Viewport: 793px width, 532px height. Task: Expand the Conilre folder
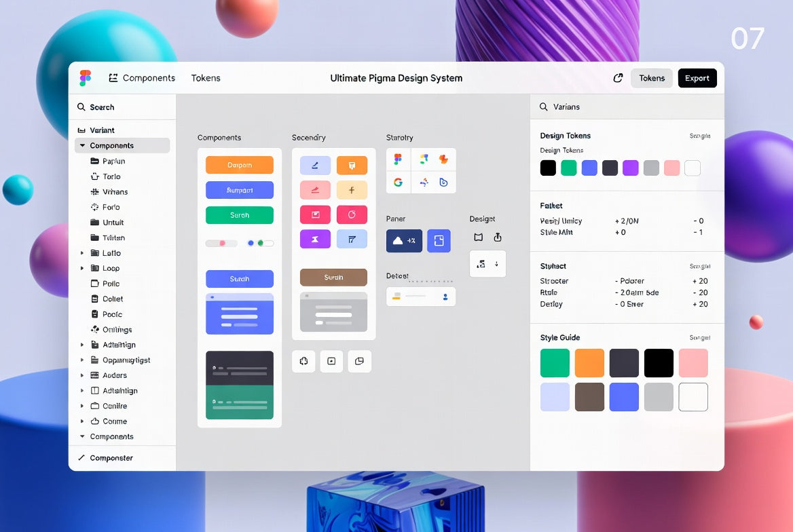pos(82,406)
